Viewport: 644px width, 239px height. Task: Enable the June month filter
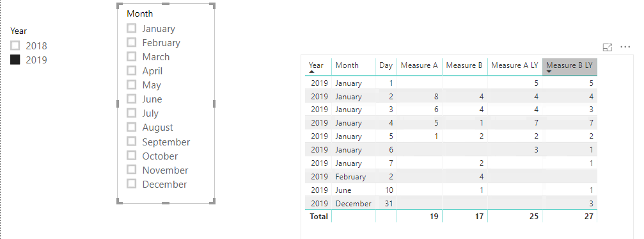pyautogui.click(x=132, y=99)
